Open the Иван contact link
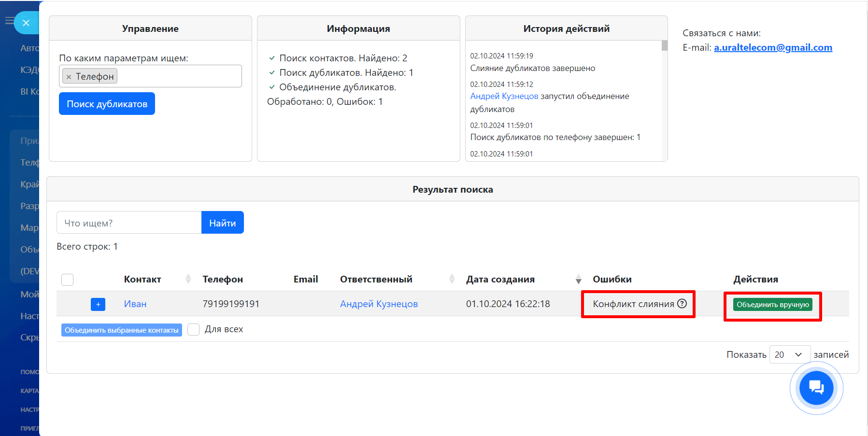This screenshot has width=868, height=436. pyautogui.click(x=135, y=304)
